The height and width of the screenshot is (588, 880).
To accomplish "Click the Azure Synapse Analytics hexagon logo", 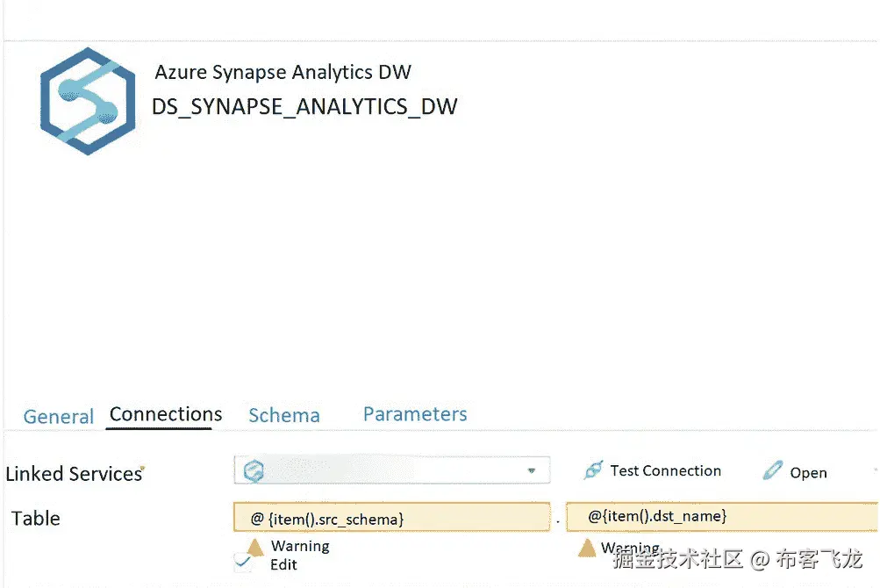I will pyautogui.click(x=88, y=102).
